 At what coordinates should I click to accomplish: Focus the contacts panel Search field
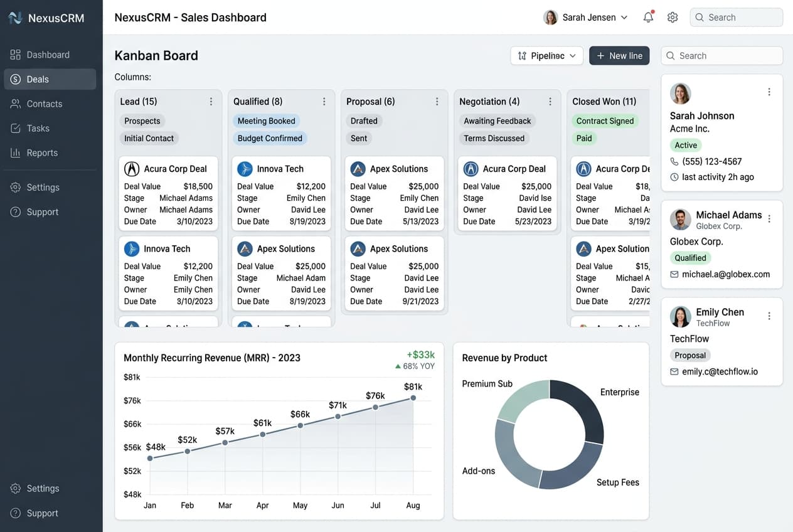[x=722, y=56]
